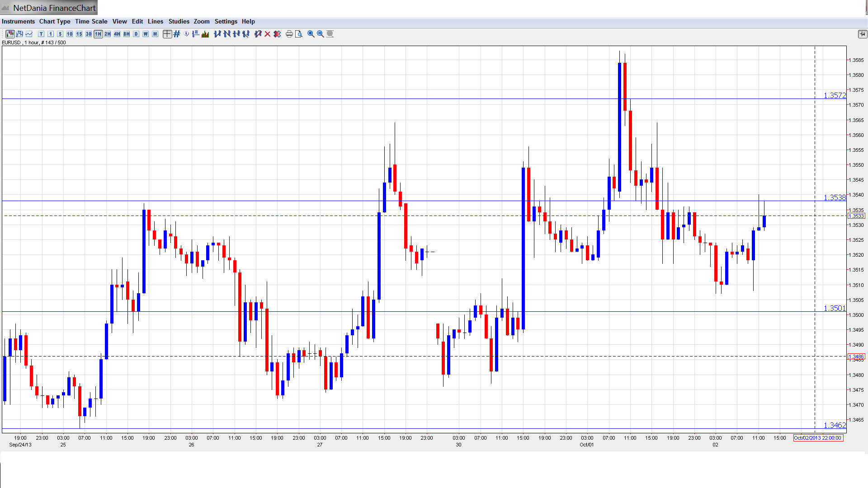Screen dimensions: 868x488
Task: Open the Instruments menu
Action: point(18,21)
